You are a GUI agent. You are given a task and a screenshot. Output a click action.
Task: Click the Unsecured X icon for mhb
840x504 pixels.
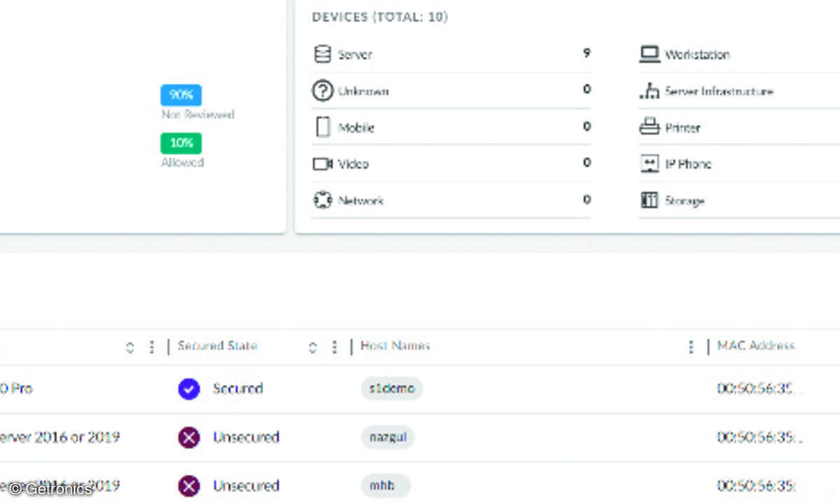tap(189, 486)
